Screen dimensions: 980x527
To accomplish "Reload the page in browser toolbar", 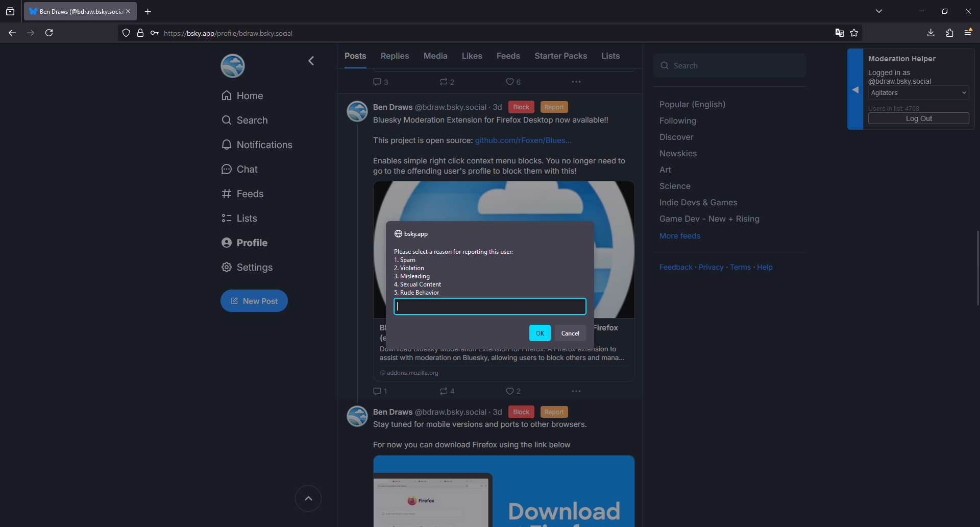I will click(49, 33).
